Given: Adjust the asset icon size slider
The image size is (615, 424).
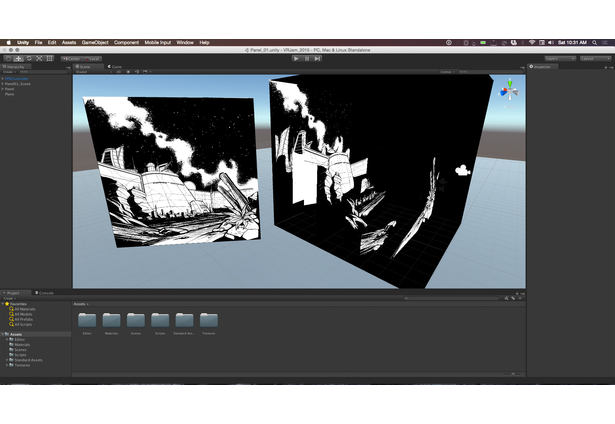Looking at the screenshot, I should pyautogui.click(x=513, y=374).
